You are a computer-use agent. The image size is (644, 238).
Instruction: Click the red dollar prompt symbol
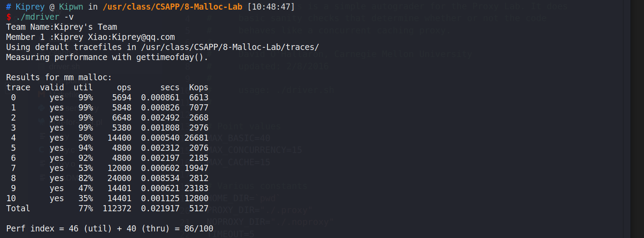(8, 17)
